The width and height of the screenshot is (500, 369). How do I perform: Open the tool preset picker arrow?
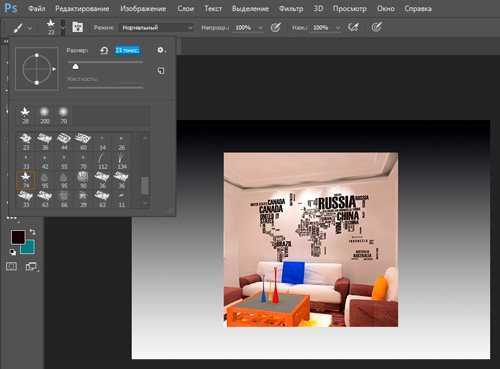point(30,28)
